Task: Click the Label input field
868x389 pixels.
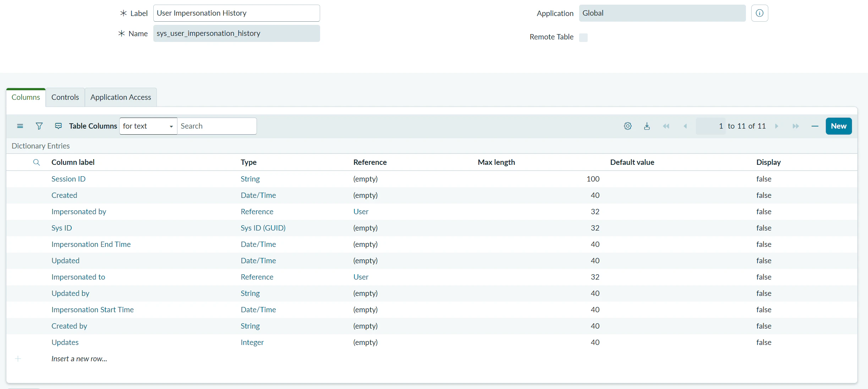Action: pos(237,13)
